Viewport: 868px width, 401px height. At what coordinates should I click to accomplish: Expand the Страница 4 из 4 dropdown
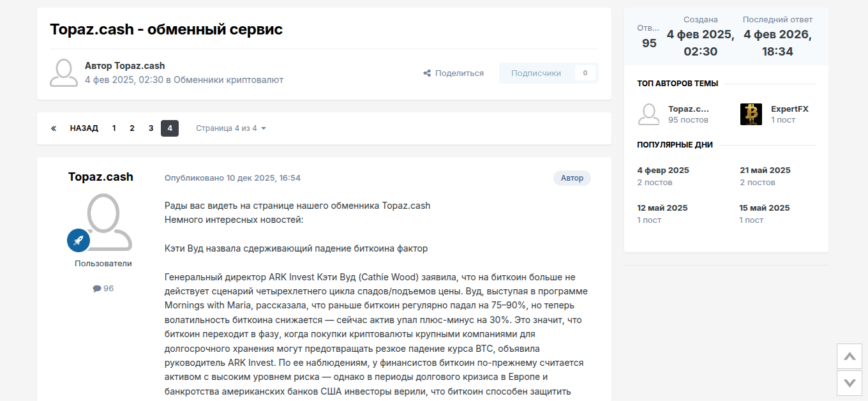(x=231, y=128)
